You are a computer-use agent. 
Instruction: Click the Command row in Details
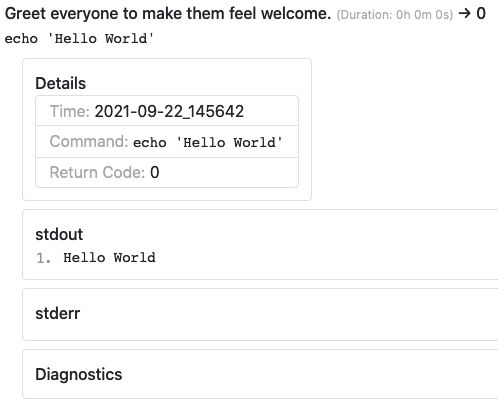[167, 142]
